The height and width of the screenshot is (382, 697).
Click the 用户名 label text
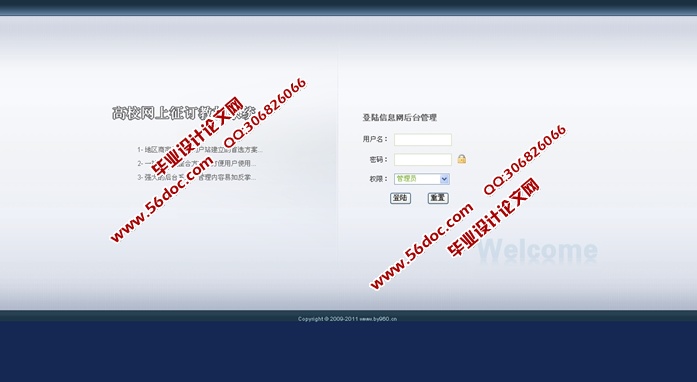(375, 139)
